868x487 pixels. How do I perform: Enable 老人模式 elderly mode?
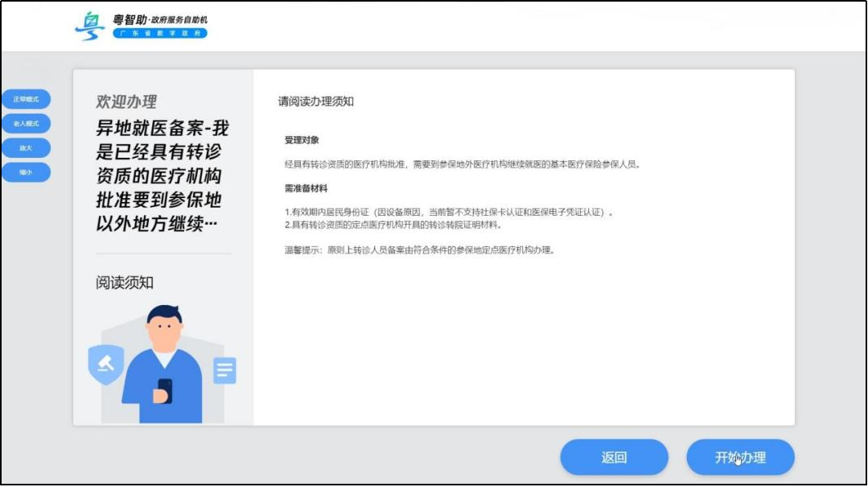[x=27, y=123]
